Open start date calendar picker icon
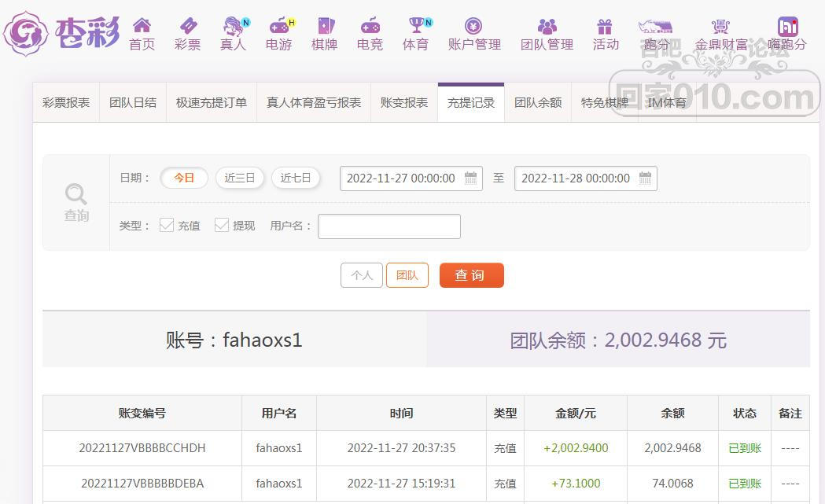This screenshot has height=504, width=825. pyautogui.click(x=471, y=178)
